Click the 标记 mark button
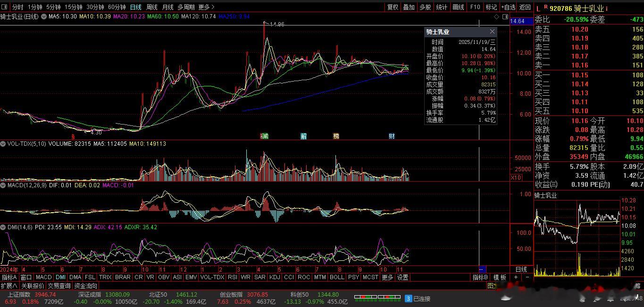The height and width of the screenshot is (307, 644). (x=491, y=7)
